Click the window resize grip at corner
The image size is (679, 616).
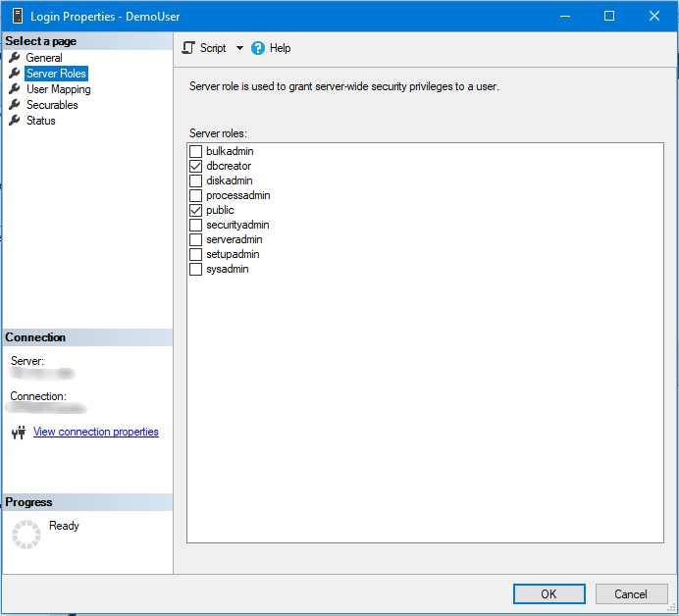(671, 608)
